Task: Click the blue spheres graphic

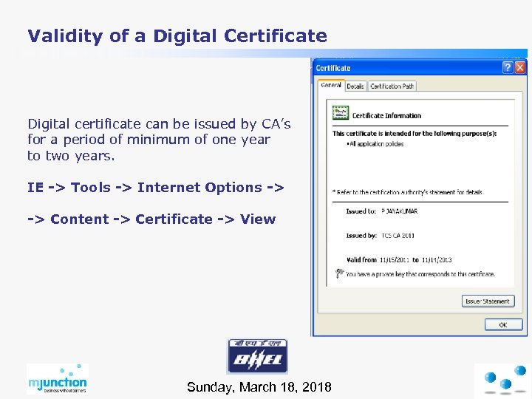Action: pos(505,379)
